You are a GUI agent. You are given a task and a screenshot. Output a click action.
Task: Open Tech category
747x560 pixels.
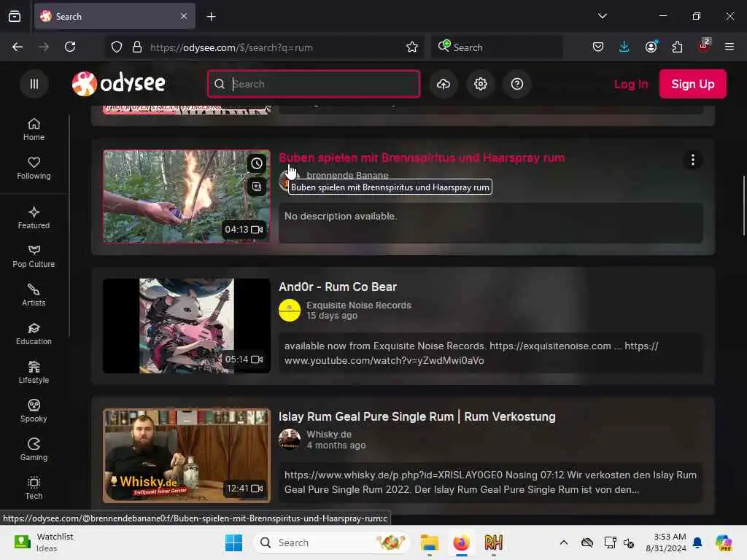tap(34, 488)
